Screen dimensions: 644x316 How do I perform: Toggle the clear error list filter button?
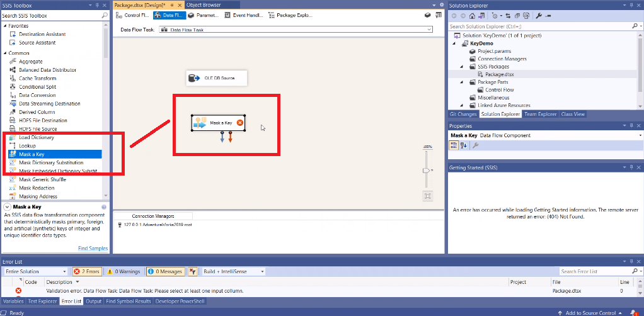pyautogui.click(x=192, y=271)
